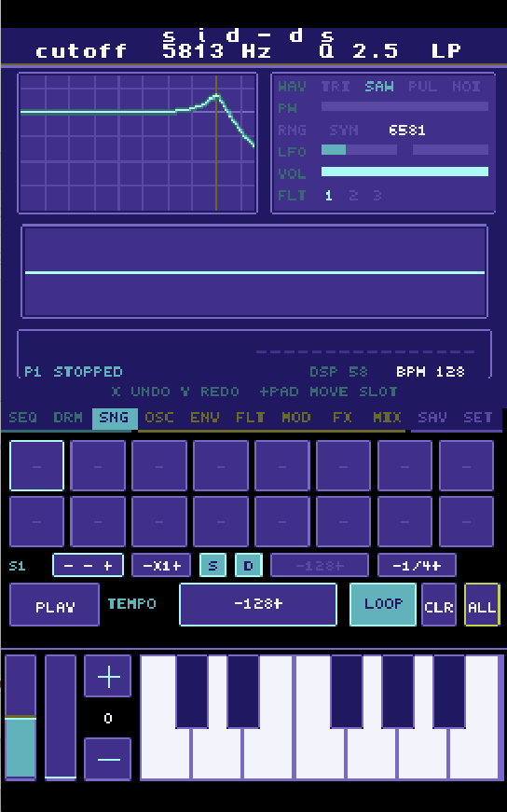Select the SAW waveform
This screenshot has width=507, height=812.
pyautogui.click(x=379, y=87)
